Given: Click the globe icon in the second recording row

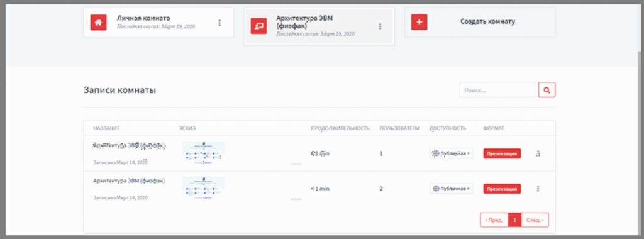Looking at the screenshot, I should [x=436, y=189].
